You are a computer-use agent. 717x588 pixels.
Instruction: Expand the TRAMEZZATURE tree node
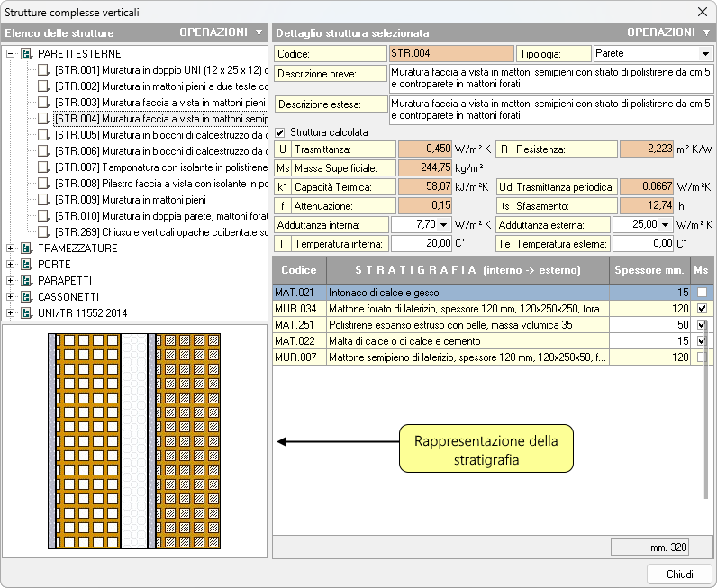[x=11, y=249]
